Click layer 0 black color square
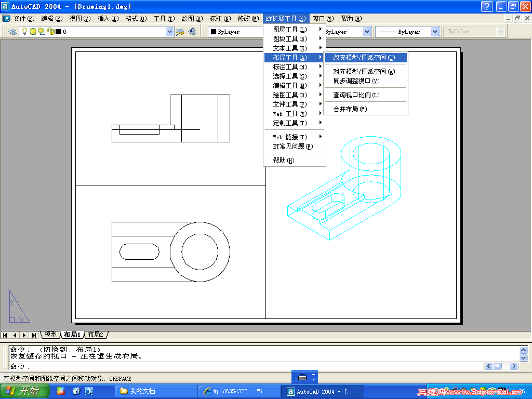 (x=58, y=32)
